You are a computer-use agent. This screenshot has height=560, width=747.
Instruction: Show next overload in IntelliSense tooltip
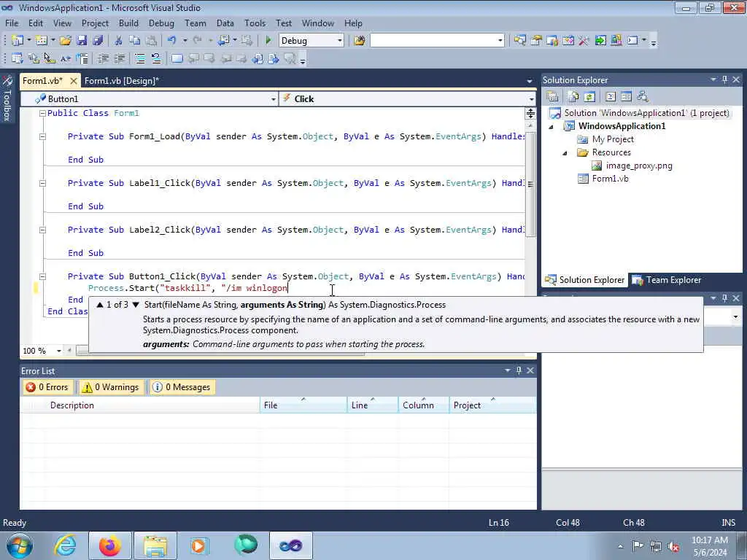click(136, 305)
